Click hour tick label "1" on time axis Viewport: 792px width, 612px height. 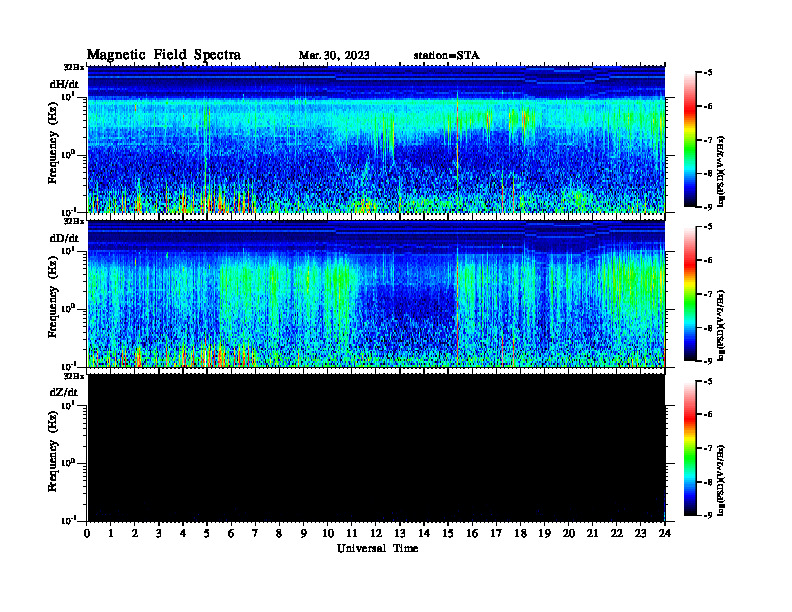[111, 533]
